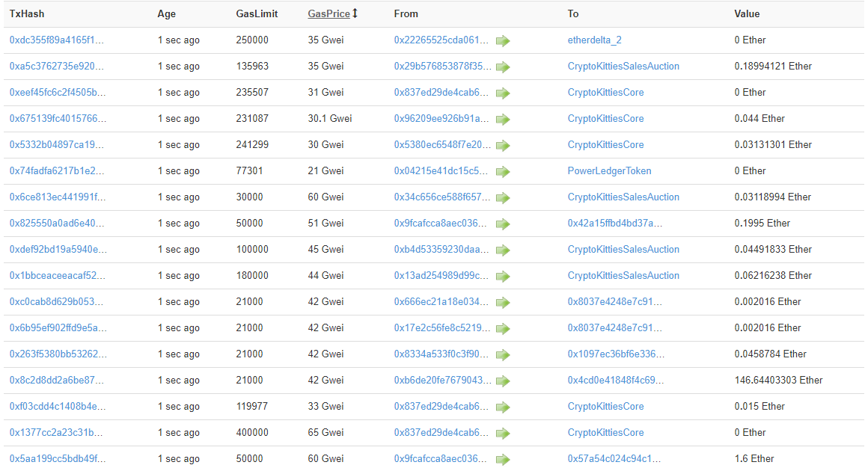Open sender address 0x29b576853878f35...
868x471 pixels.
tap(442, 66)
